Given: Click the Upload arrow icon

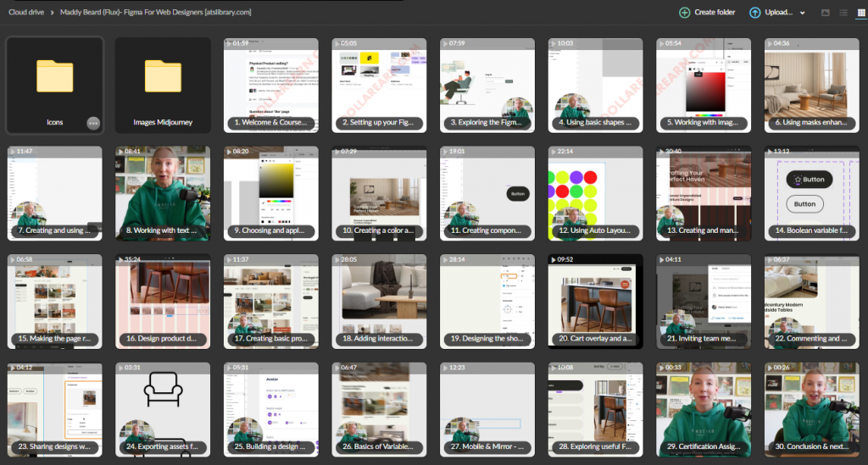Looking at the screenshot, I should coord(754,12).
